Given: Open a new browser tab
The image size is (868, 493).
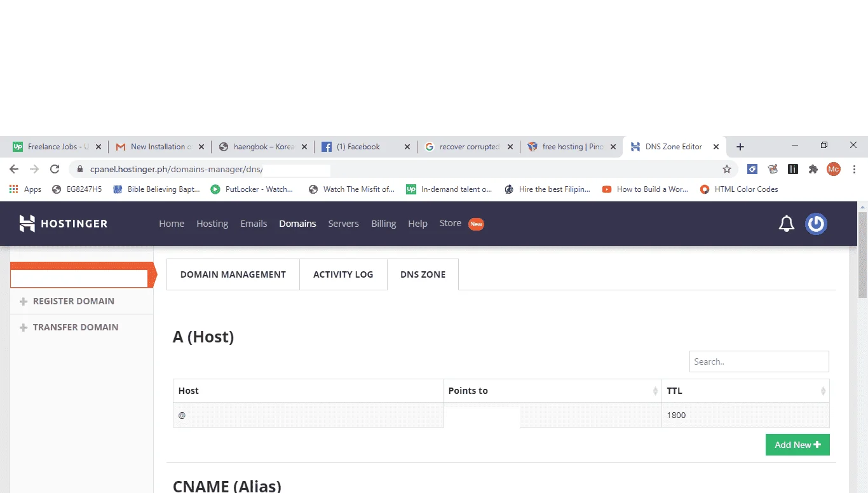Looking at the screenshot, I should [x=740, y=147].
